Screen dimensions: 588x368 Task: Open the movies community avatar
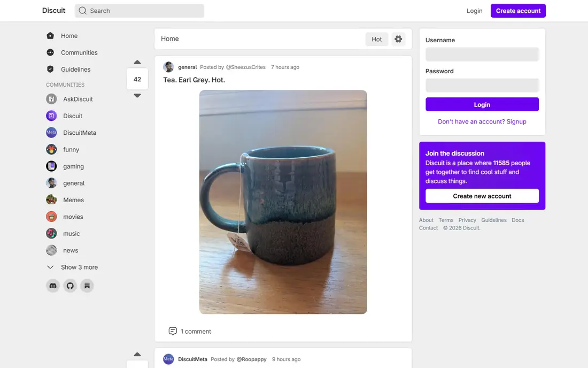point(51,217)
